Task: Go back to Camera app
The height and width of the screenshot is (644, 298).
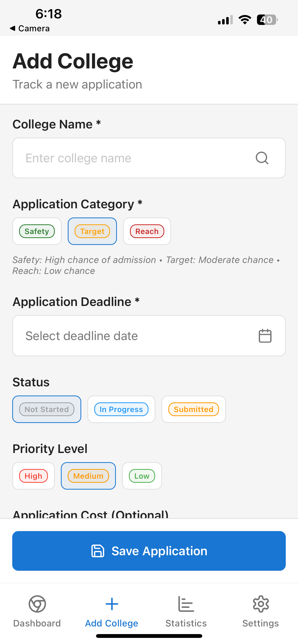Action: pyautogui.click(x=30, y=28)
